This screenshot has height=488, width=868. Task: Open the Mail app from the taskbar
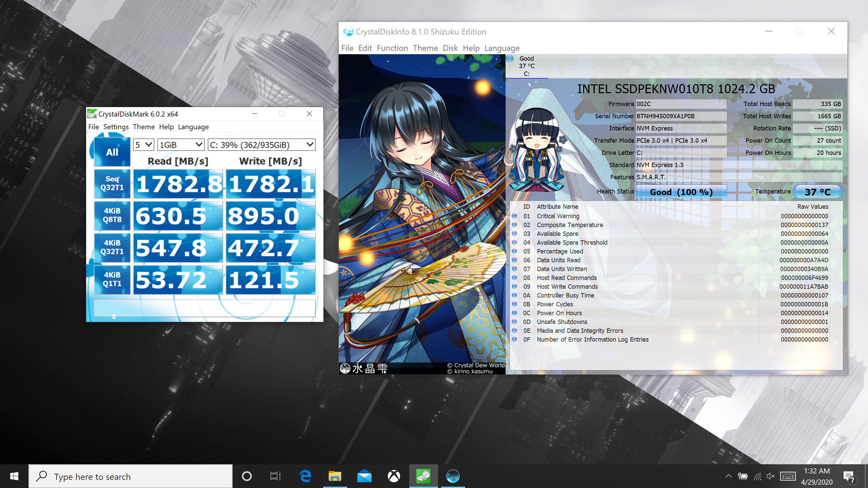click(364, 476)
